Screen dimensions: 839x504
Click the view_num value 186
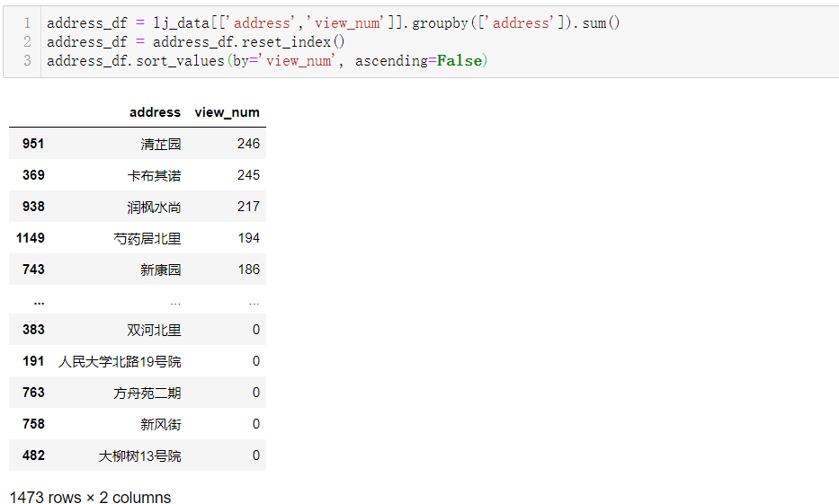(249, 270)
